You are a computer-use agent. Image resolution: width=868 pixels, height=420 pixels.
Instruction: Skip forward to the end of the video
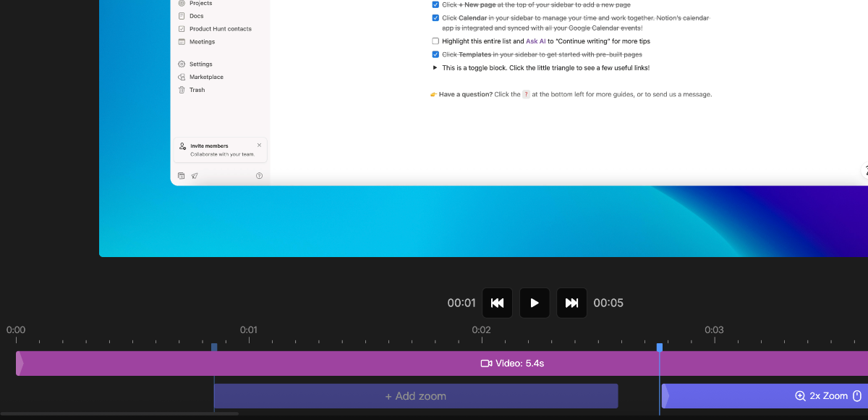(571, 303)
